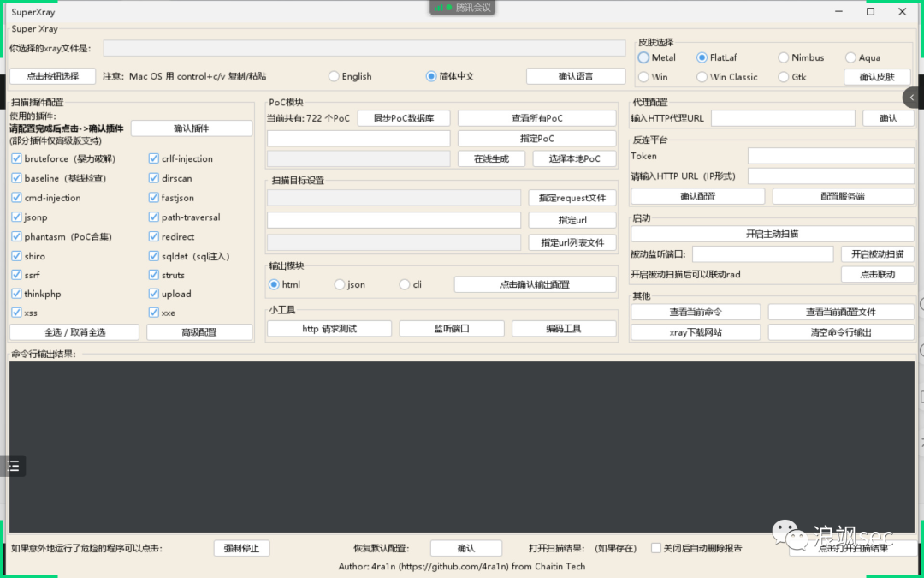The width and height of the screenshot is (924, 578).
Task: Start 开启主动扫描
Action: [x=773, y=234]
